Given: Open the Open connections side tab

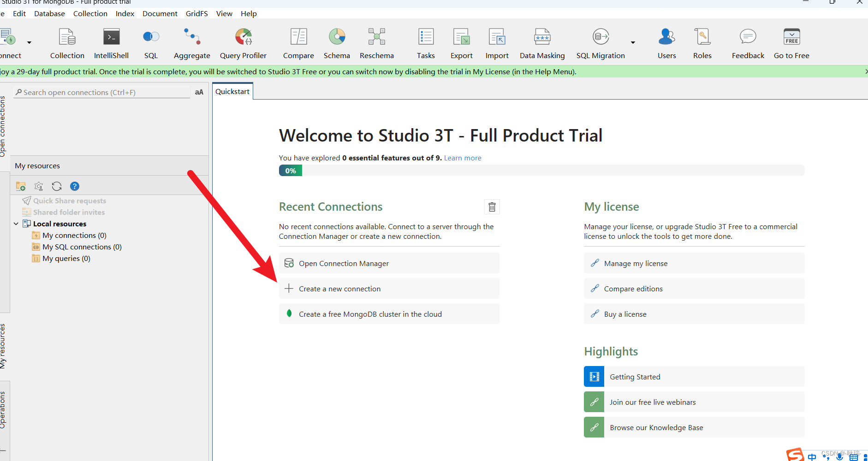Looking at the screenshot, I should tap(3, 126).
